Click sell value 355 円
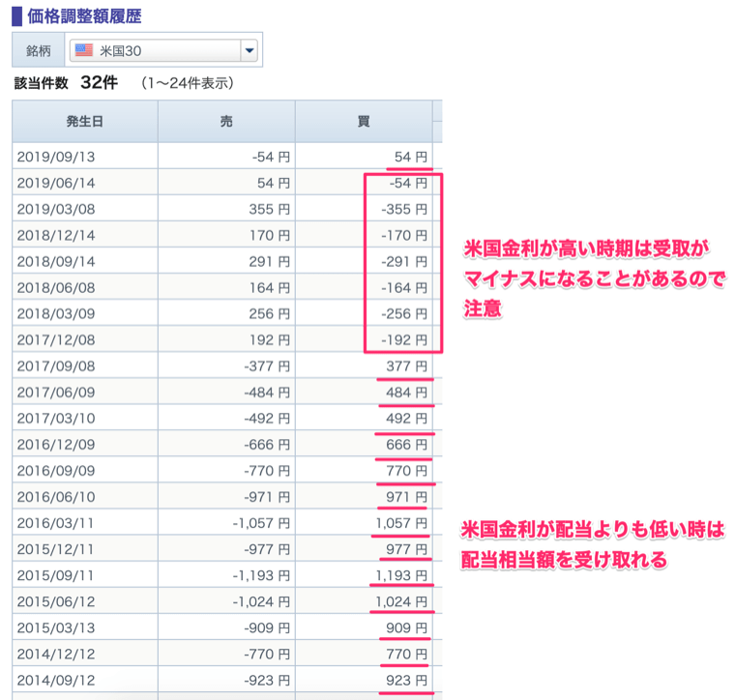This screenshot has height=700, width=735. tap(270, 209)
